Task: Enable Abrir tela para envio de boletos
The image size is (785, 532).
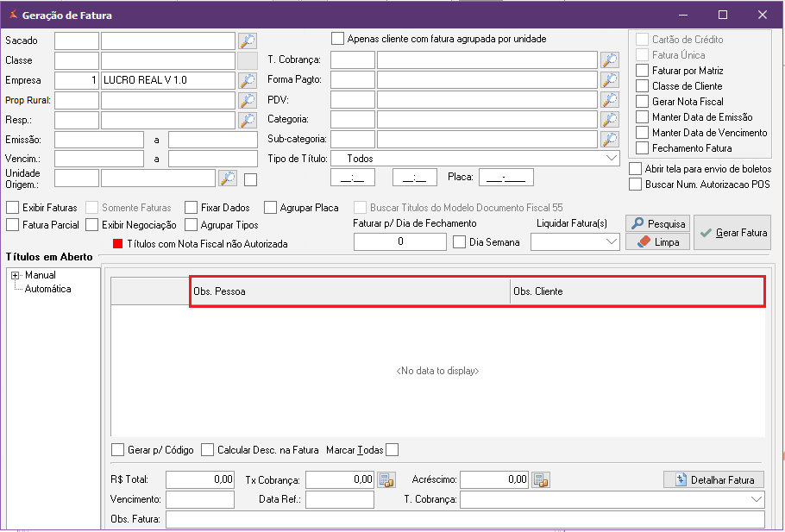Action: point(635,169)
